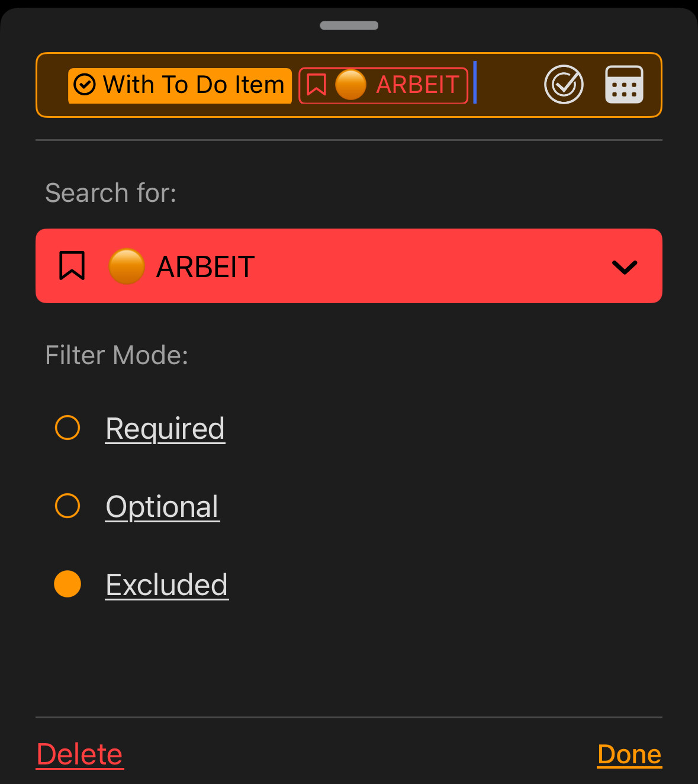Select the ARBEIT filter token in search field
Screen dimensions: 698x784
[384, 85]
